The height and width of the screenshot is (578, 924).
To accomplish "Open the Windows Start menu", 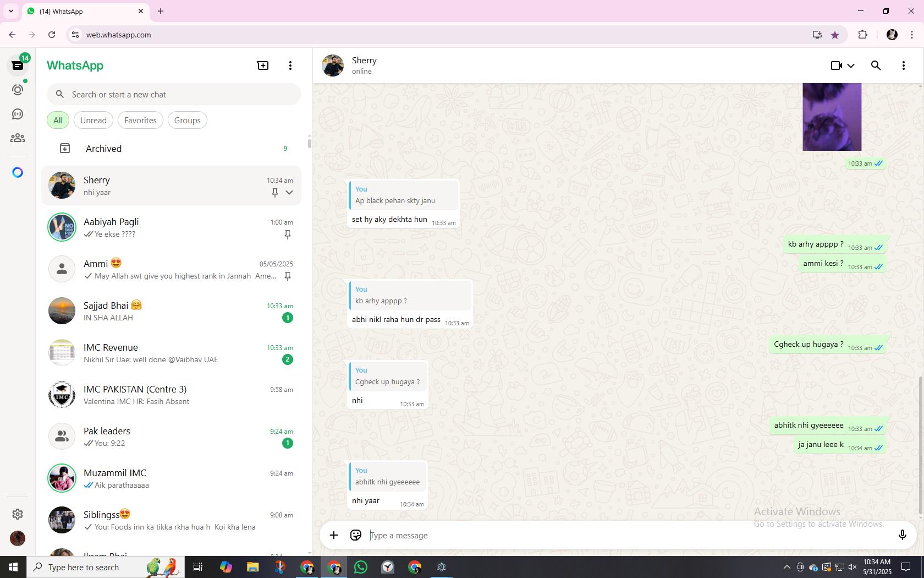I will (x=13, y=567).
